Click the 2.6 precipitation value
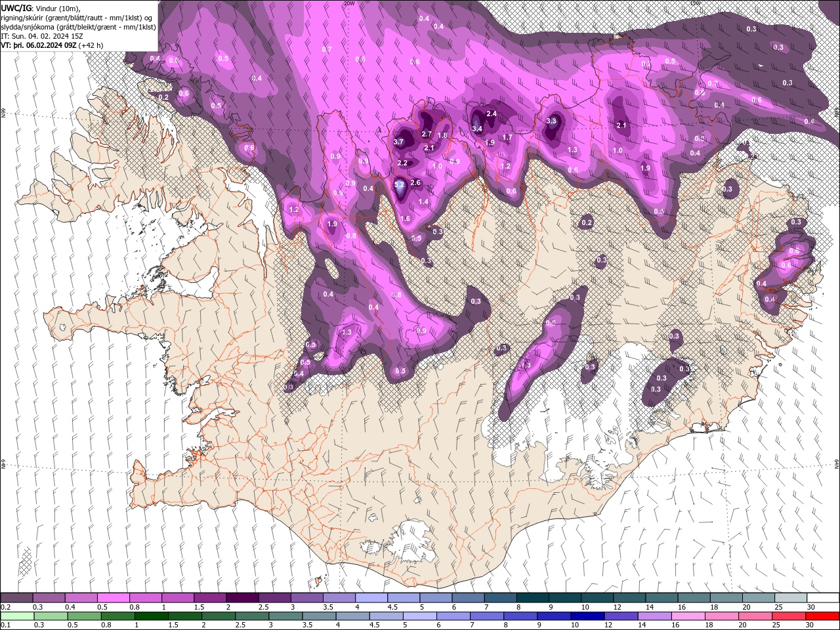Image resolution: width=840 pixels, height=630 pixels. tap(415, 182)
